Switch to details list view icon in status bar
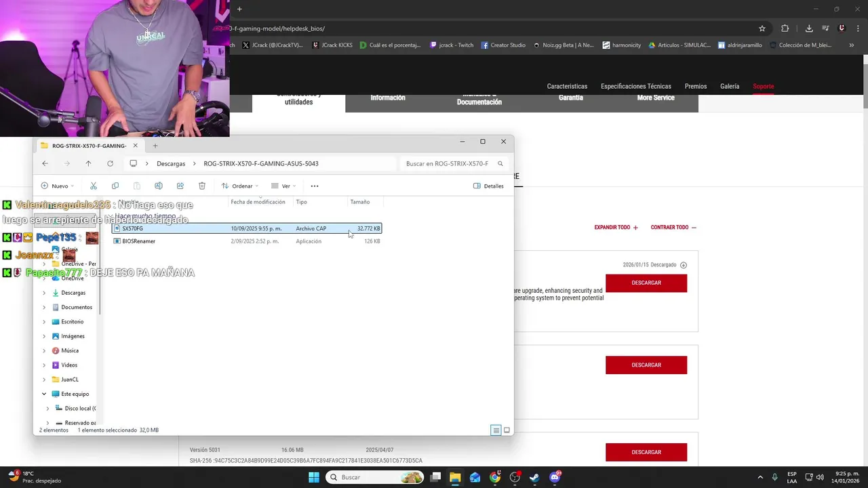Image resolution: width=868 pixels, height=488 pixels. pos(496,430)
